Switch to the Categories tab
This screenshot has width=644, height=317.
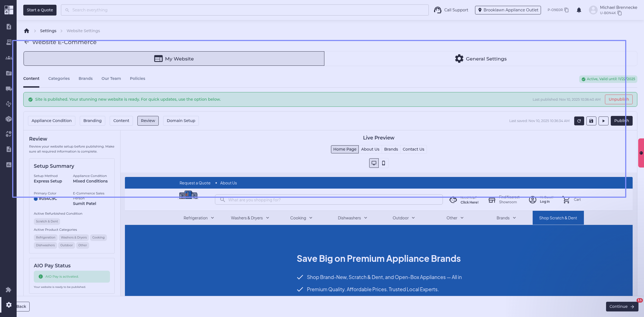59,78
